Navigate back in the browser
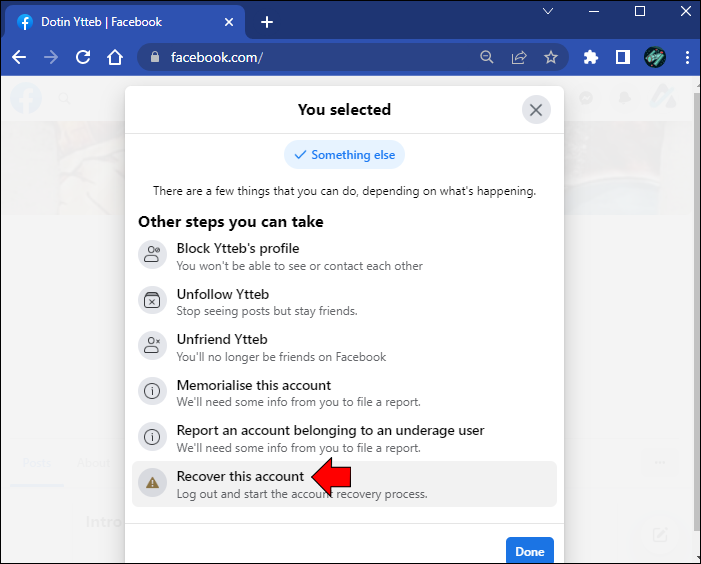The width and height of the screenshot is (701, 564). tap(18, 57)
